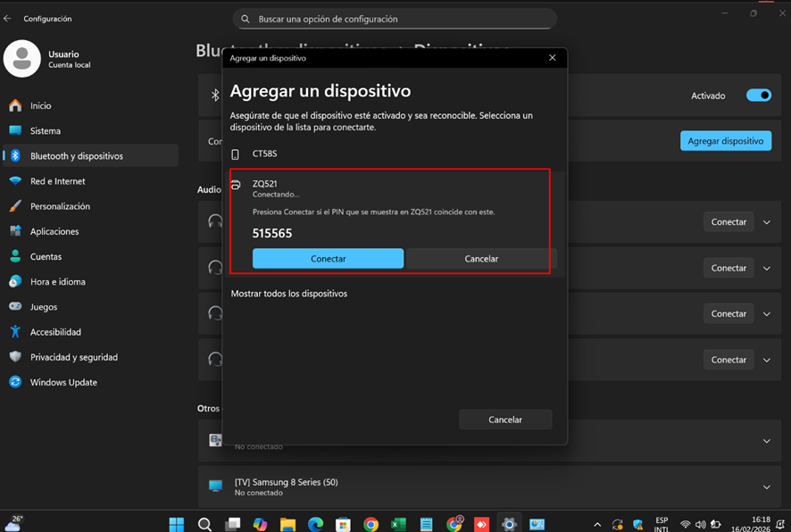Viewport: 791px width, 532px height.
Task: Open Privacidad y seguridad settings
Action: point(73,357)
